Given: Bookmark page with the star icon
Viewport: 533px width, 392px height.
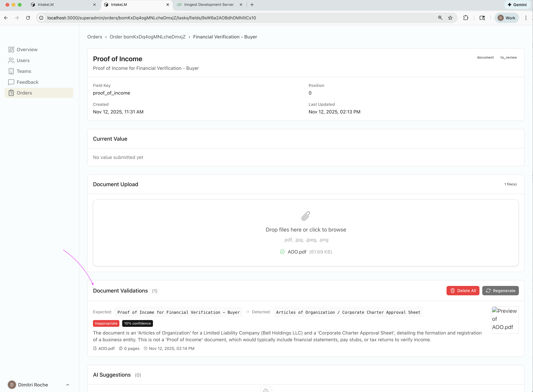Looking at the screenshot, I should tap(450, 18).
